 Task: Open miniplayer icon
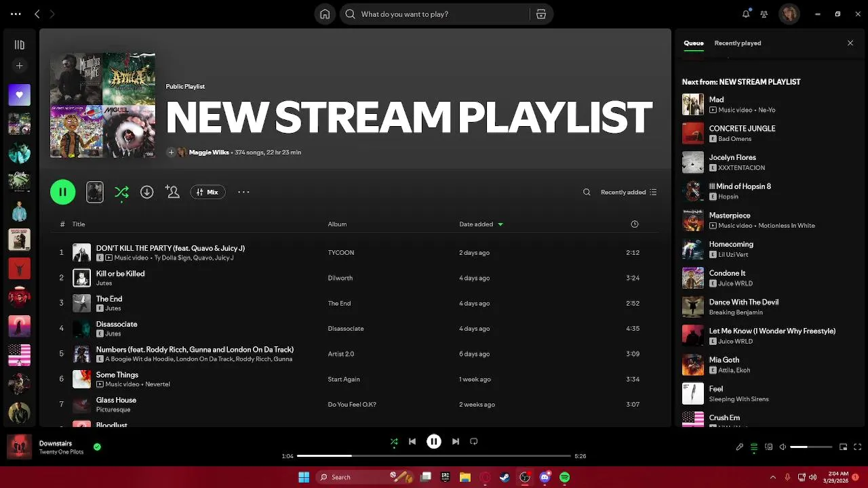844,447
